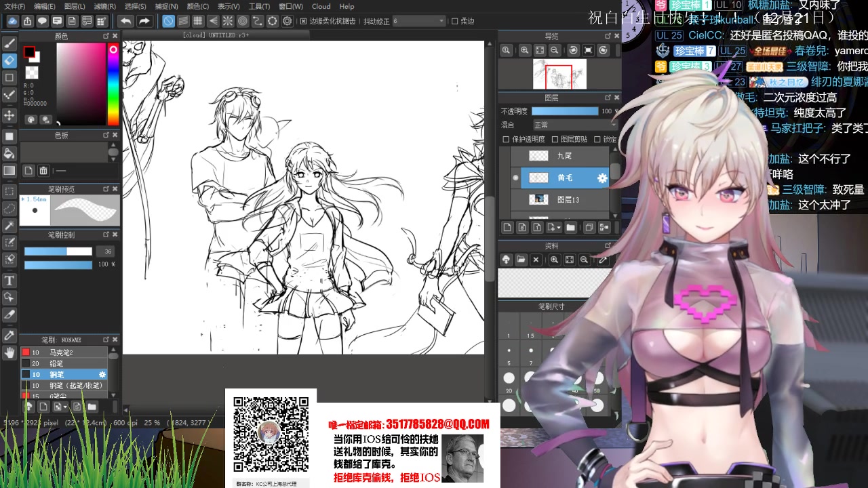Select the Text tool
868x488 pixels.
(x=9, y=281)
